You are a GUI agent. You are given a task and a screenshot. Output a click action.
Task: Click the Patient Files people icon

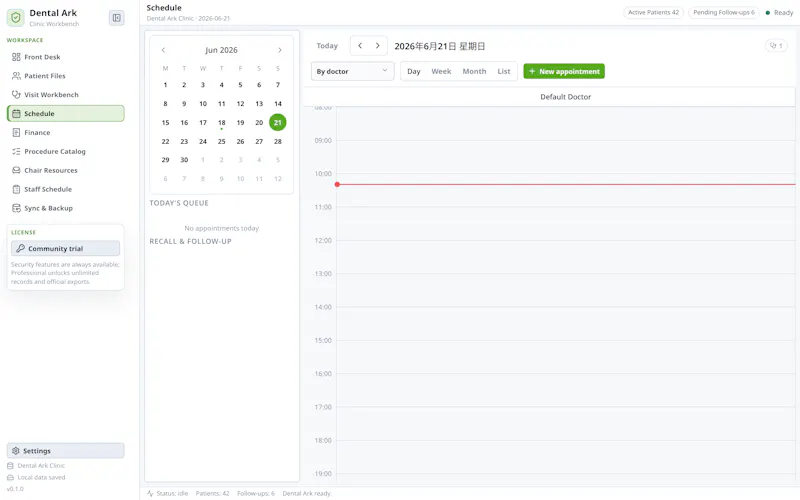coord(16,76)
